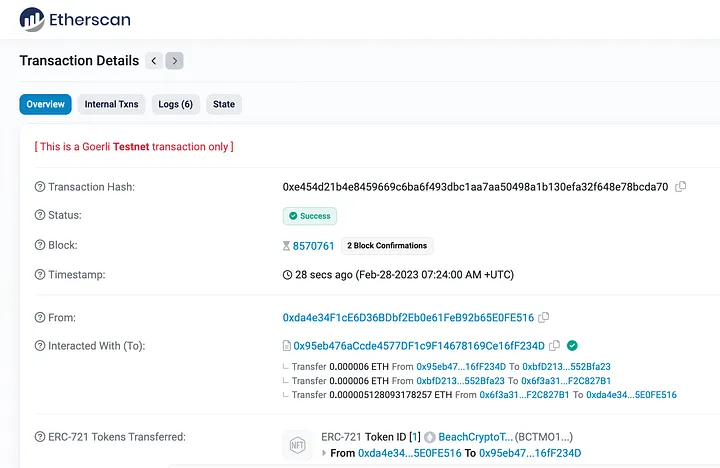
Task: Click the green verified checkmark by contract address
Action: point(572,346)
